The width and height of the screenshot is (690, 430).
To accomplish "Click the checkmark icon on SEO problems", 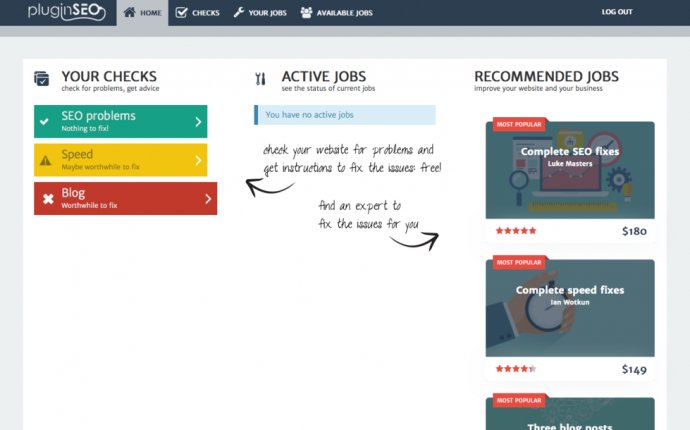I will (x=45, y=122).
